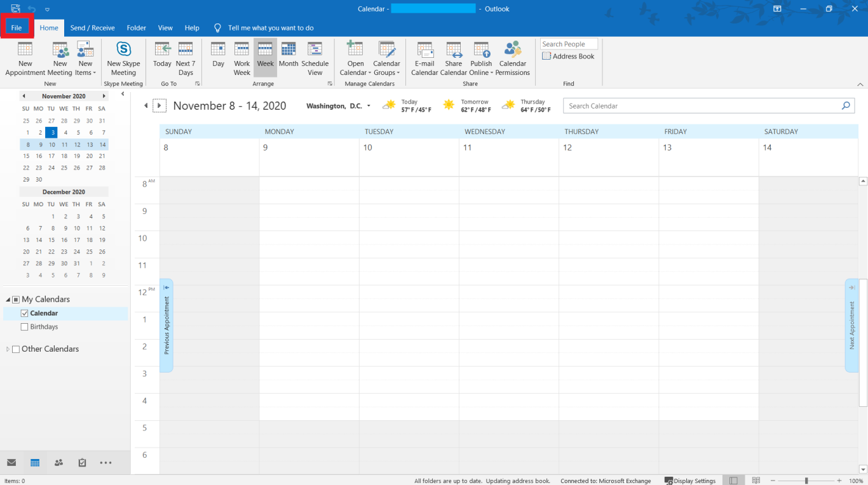Open the Send / Receive tab
This screenshot has width=868, height=485.
click(93, 28)
